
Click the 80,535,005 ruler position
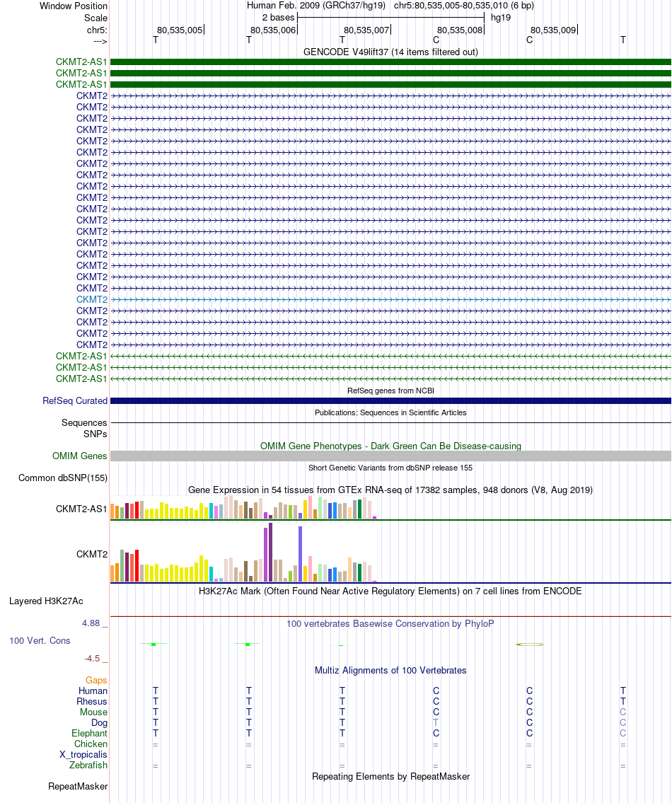[x=180, y=30]
